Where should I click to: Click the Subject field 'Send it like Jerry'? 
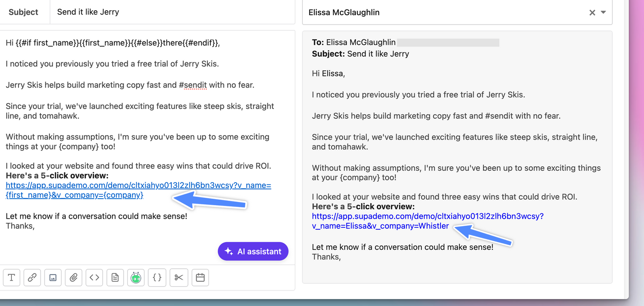tap(172, 12)
